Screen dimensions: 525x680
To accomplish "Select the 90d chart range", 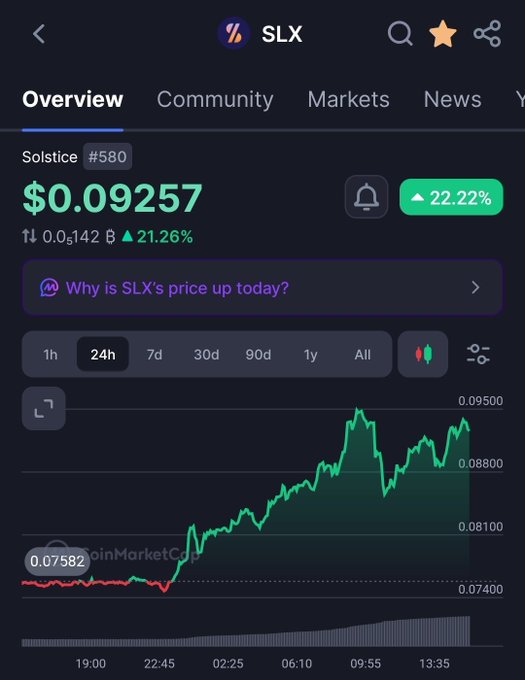I will pos(258,355).
